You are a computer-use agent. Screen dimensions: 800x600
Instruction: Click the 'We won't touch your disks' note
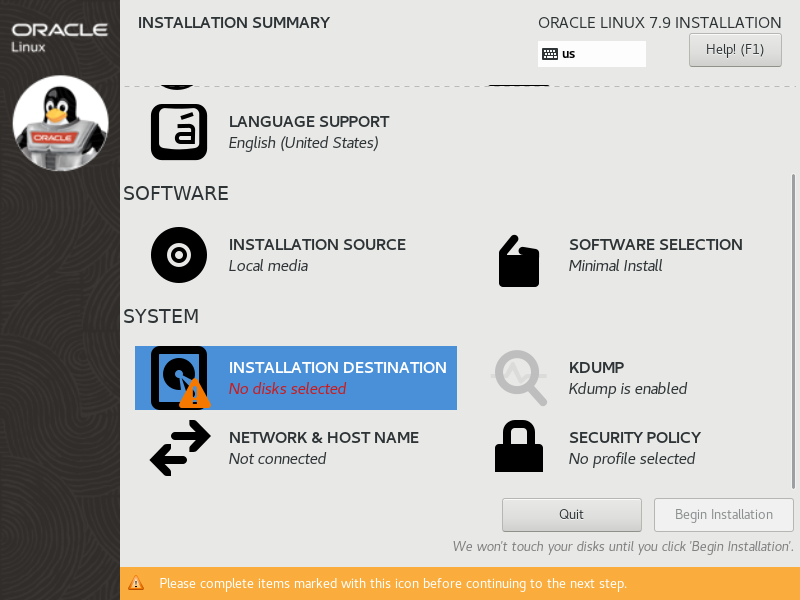point(623,546)
